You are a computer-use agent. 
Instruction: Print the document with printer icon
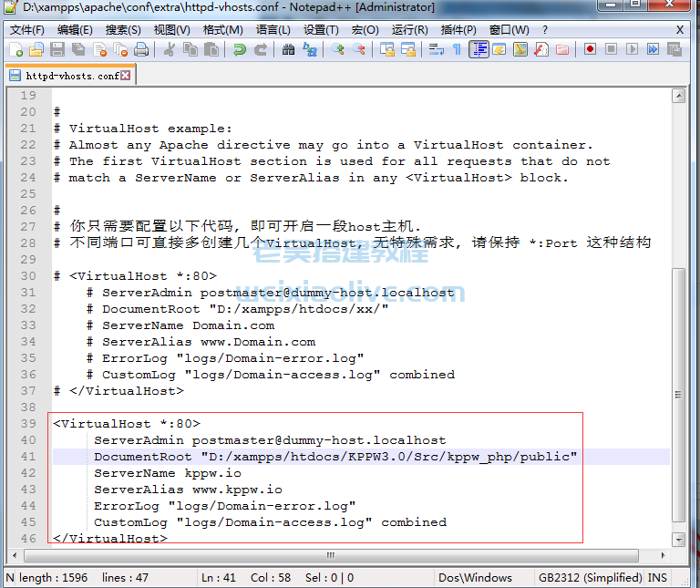click(141, 49)
